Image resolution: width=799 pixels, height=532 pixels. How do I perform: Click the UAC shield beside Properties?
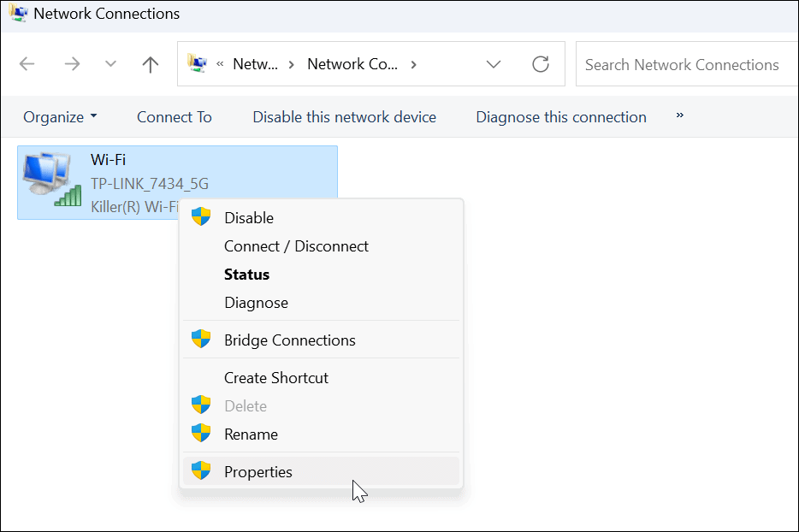point(200,471)
